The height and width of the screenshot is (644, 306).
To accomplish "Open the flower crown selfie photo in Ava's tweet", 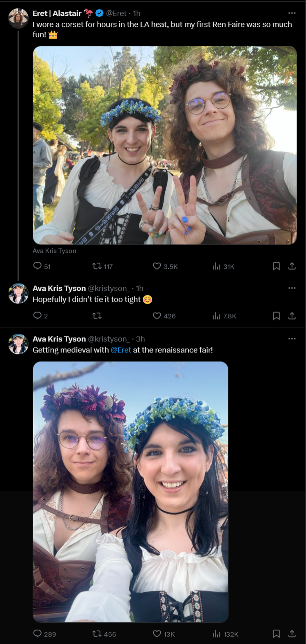I will pos(131,492).
